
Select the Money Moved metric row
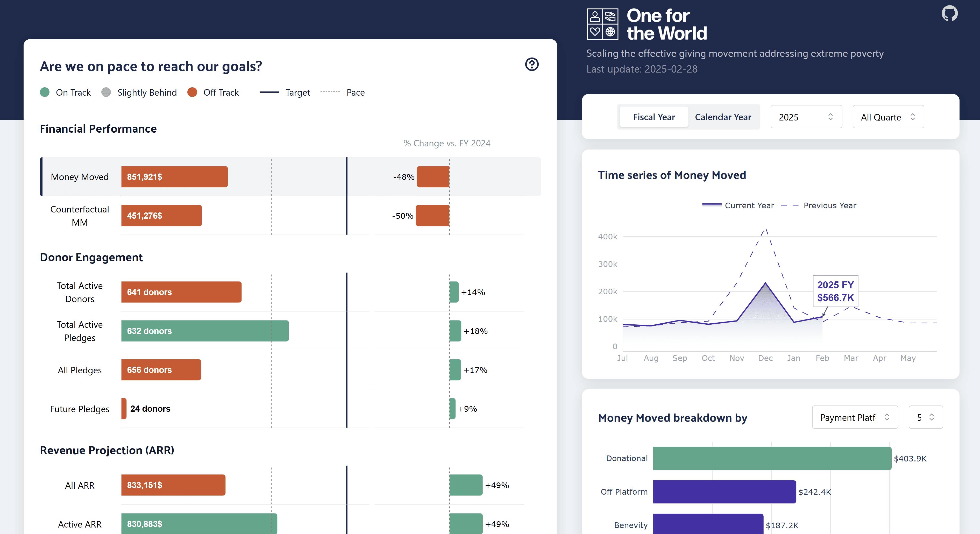point(80,177)
